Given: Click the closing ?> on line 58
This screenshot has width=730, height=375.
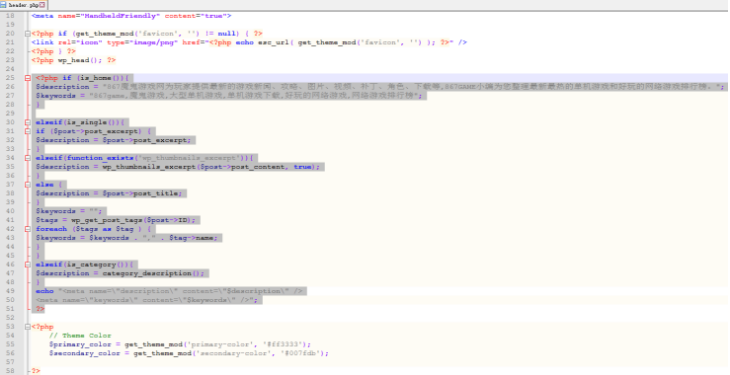Looking at the screenshot, I should 36,371.
